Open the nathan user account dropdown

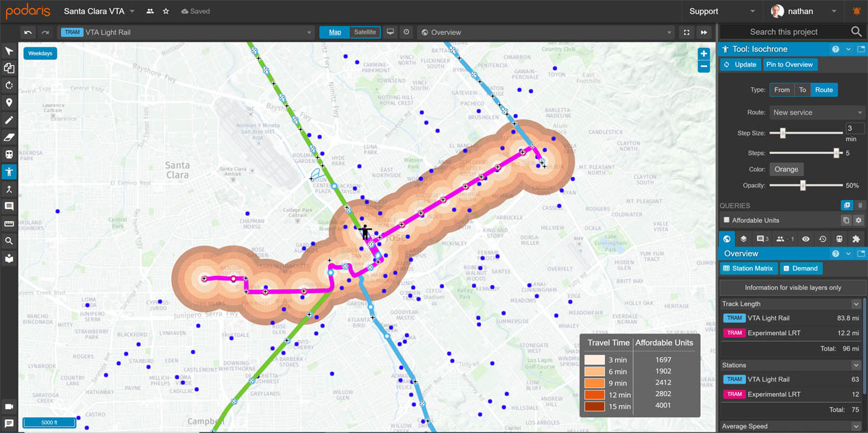pyautogui.click(x=804, y=12)
